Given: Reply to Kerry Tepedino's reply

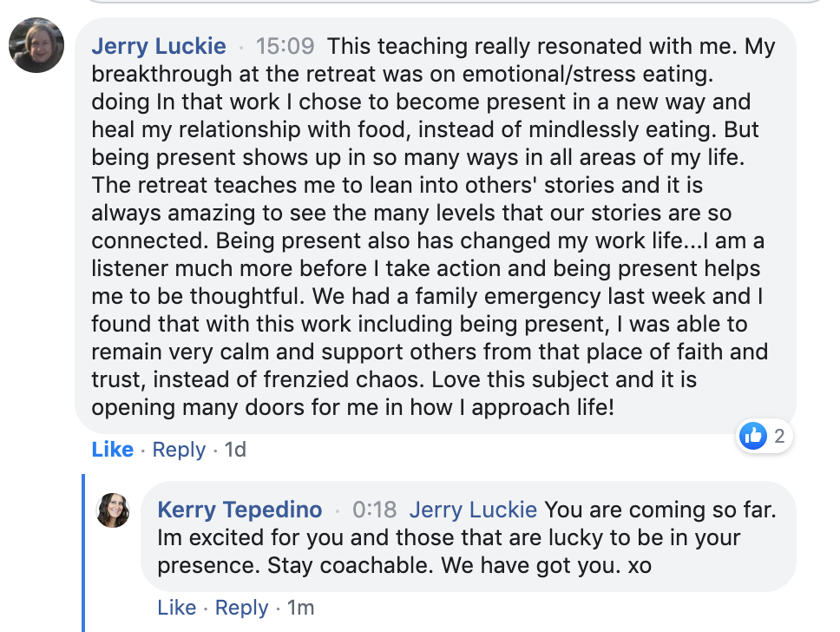Looking at the screenshot, I should pyautogui.click(x=241, y=608).
